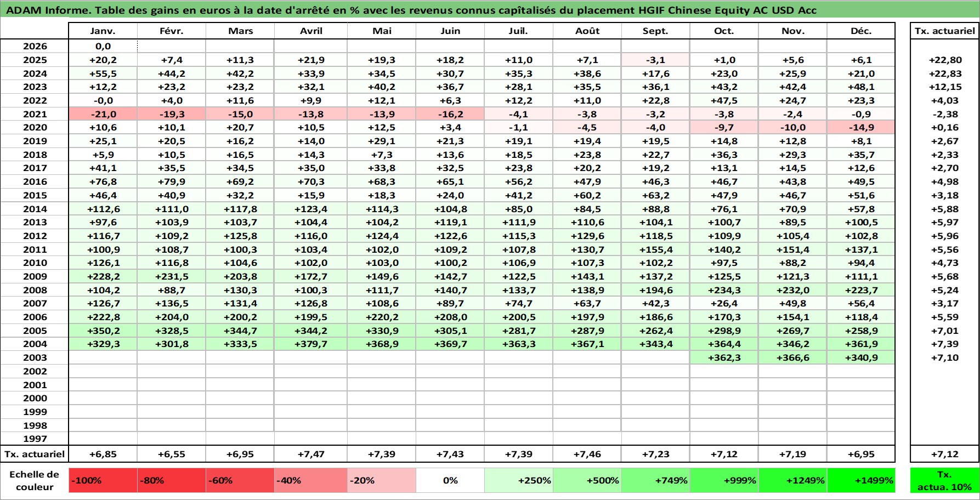The height and width of the screenshot is (500, 980).
Task: Click the 2026 row label
Action: click(35, 47)
